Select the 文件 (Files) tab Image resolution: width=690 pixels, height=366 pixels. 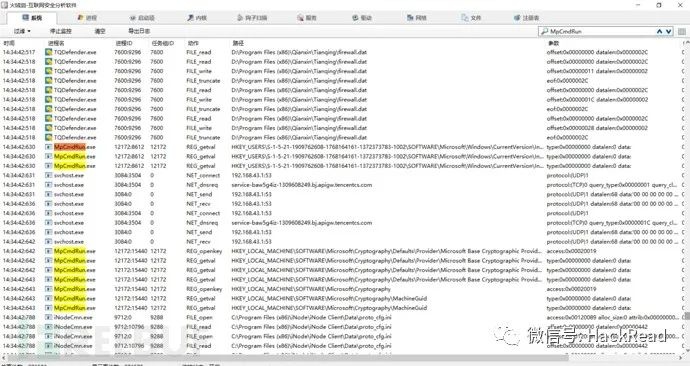click(471, 18)
